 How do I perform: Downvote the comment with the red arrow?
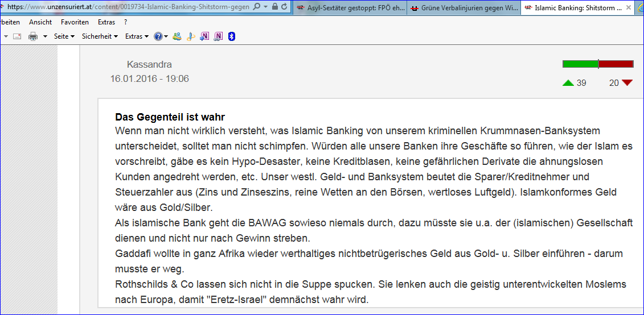[627, 83]
